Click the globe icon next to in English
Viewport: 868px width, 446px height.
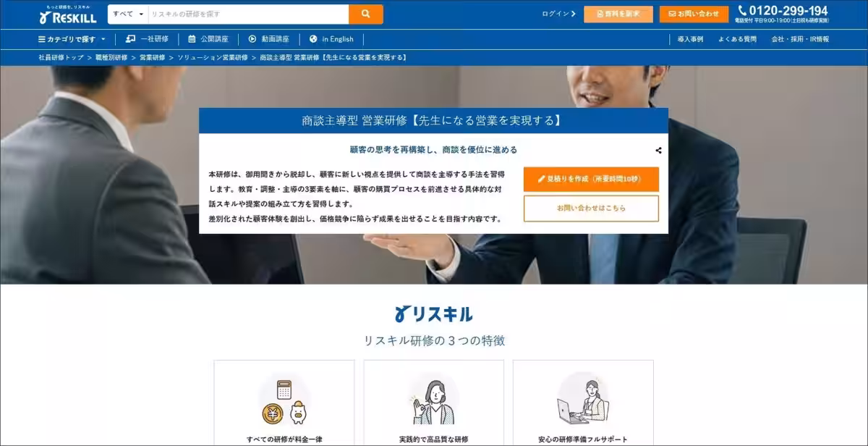coord(312,38)
